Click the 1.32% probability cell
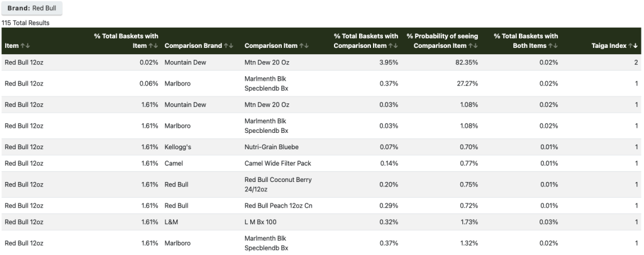 [469, 243]
